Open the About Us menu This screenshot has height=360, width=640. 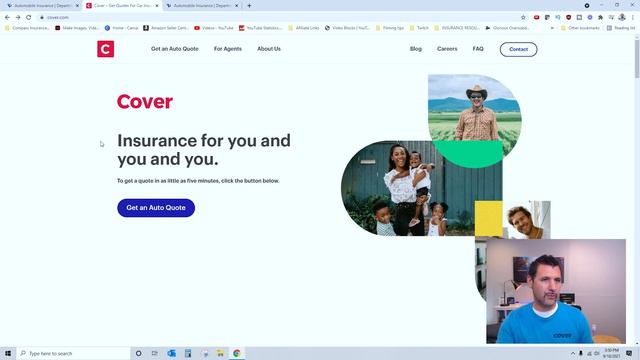point(269,49)
